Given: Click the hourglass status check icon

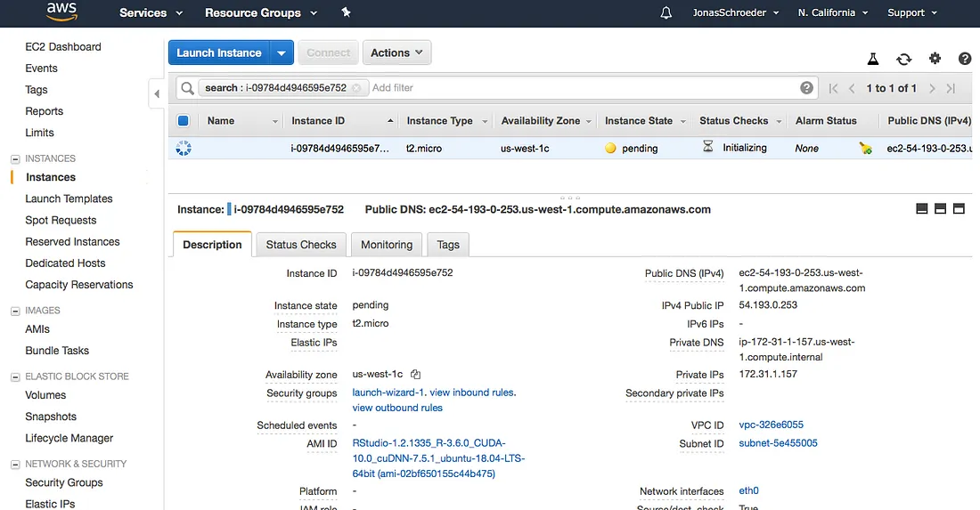Looking at the screenshot, I should point(707,148).
